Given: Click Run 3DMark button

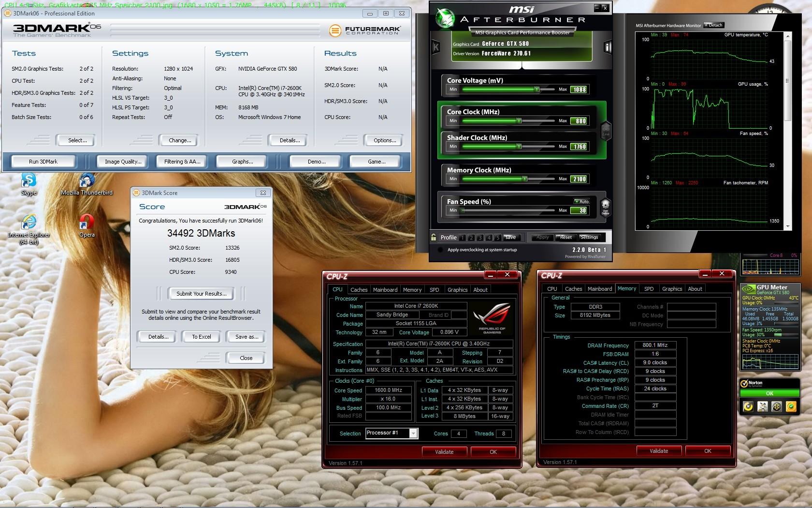Looking at the screenshot, I should click(x=43, y=162).
